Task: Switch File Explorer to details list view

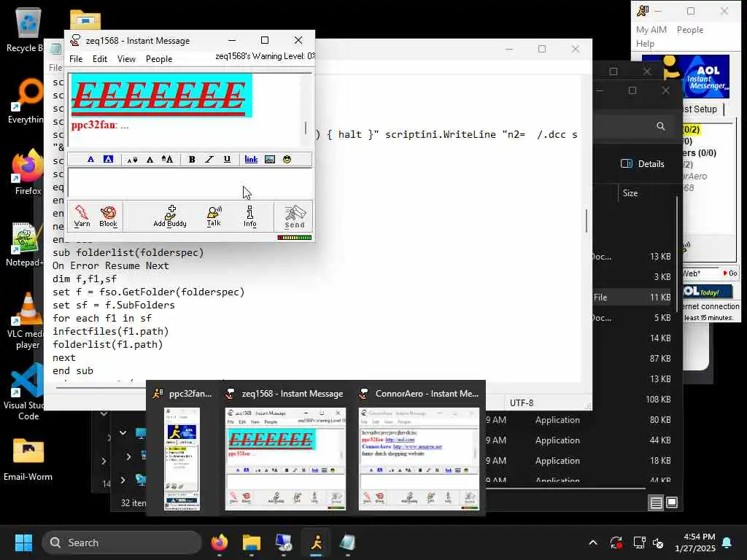Action: (656, 503)
